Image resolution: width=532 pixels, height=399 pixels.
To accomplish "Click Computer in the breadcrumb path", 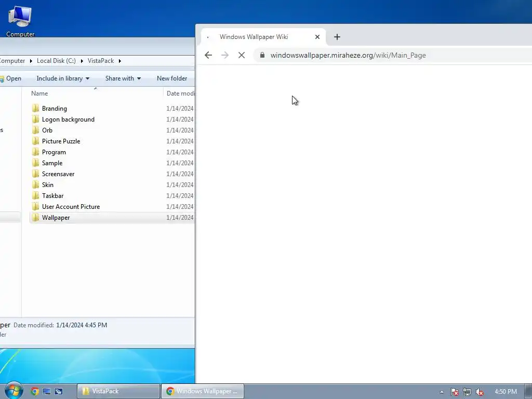I will pos(12,61).
